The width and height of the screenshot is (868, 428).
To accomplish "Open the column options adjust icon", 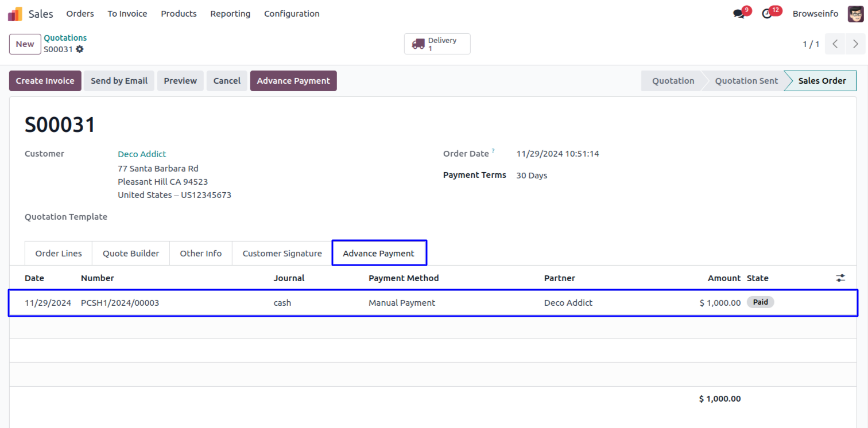I will tap(840, 278).
